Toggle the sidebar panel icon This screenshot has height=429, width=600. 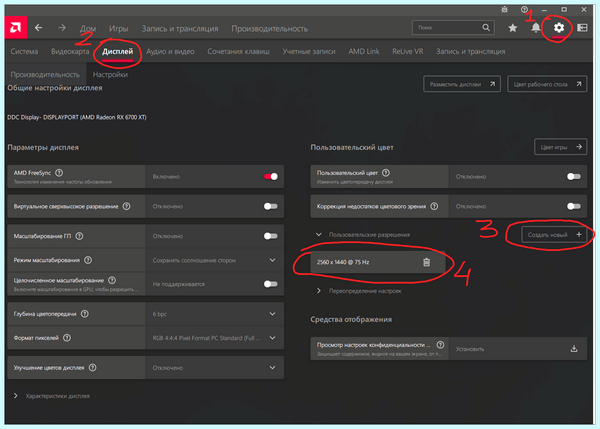582,28
